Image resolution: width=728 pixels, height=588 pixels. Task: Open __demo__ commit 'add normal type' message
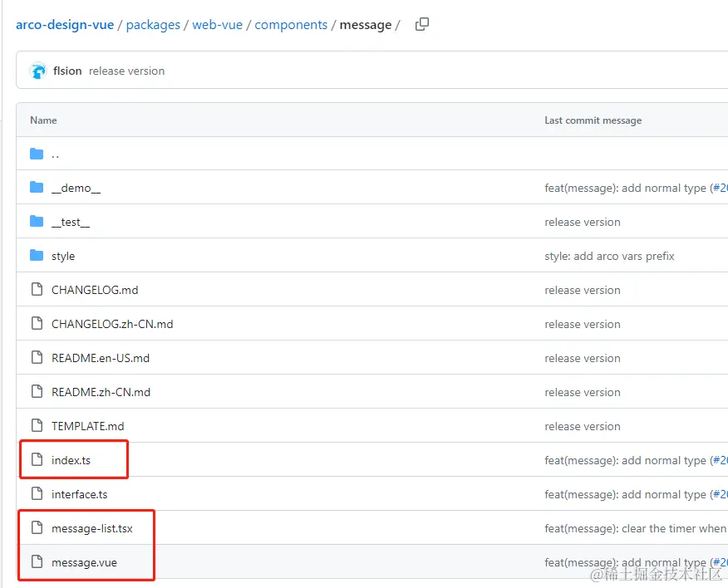click(x=626, y=188)
